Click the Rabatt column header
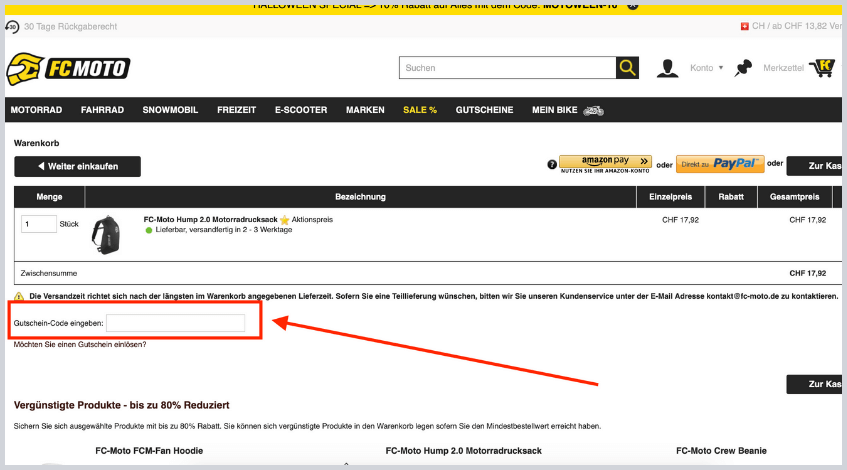 [731, 197]
